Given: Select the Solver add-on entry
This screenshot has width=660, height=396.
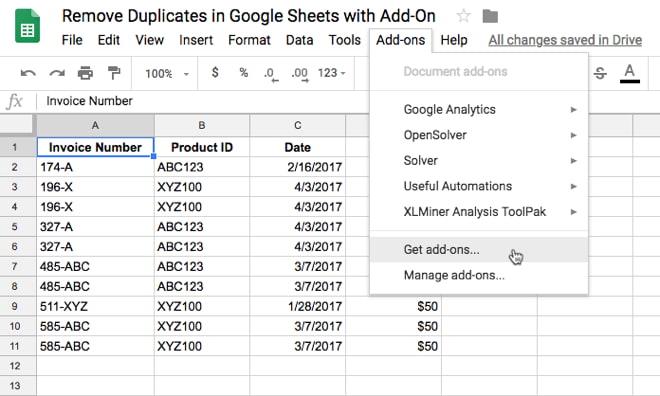Looking at the screenshot, I should click(479, 161).
